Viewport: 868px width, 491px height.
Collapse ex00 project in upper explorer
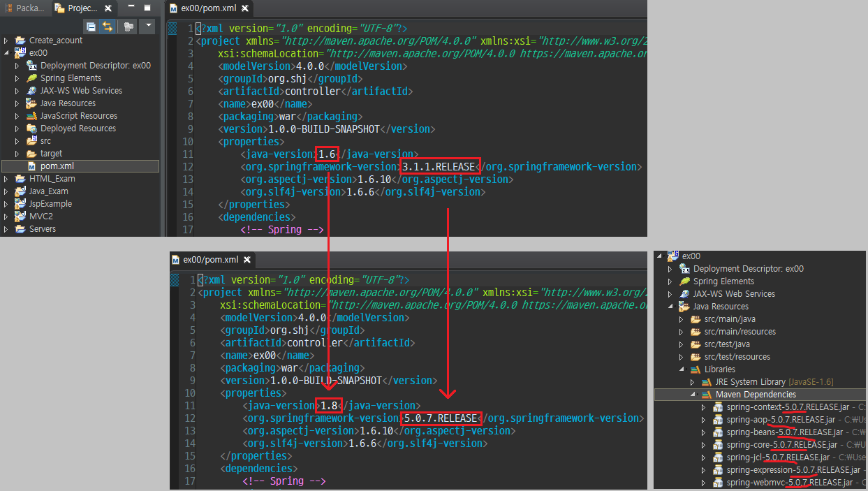(6, 53)
